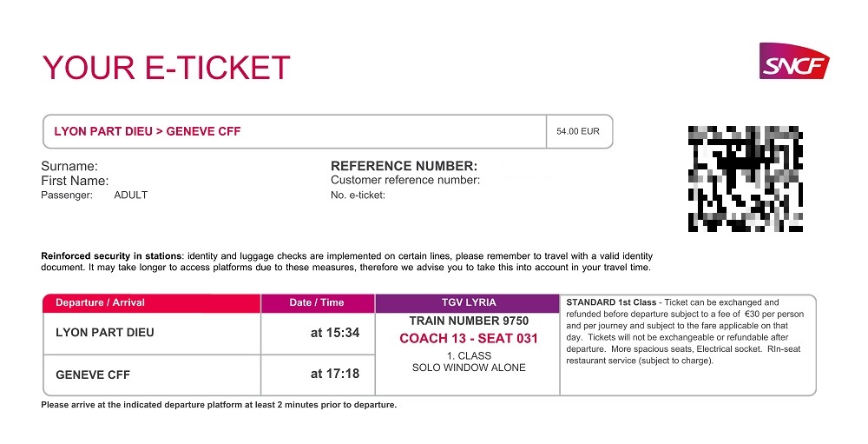This screenshot has height=444, width=868.
Task: Click the REFERENCE NUMBER heading
Action: pos(404,166)
